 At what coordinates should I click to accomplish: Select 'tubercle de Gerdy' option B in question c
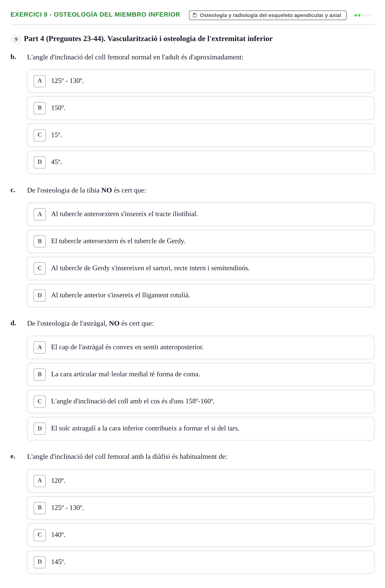click(x=200, y=241)
